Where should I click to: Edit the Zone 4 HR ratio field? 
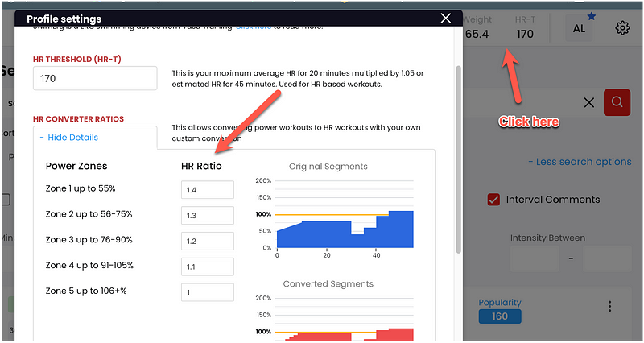(208, 267)
